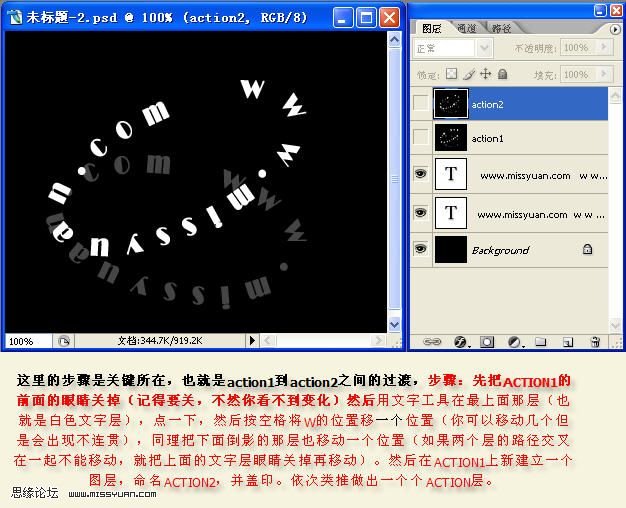This screenshot has height=508, width=626.
Task: Minimize the layers palette window
Action: pos(600,11)
